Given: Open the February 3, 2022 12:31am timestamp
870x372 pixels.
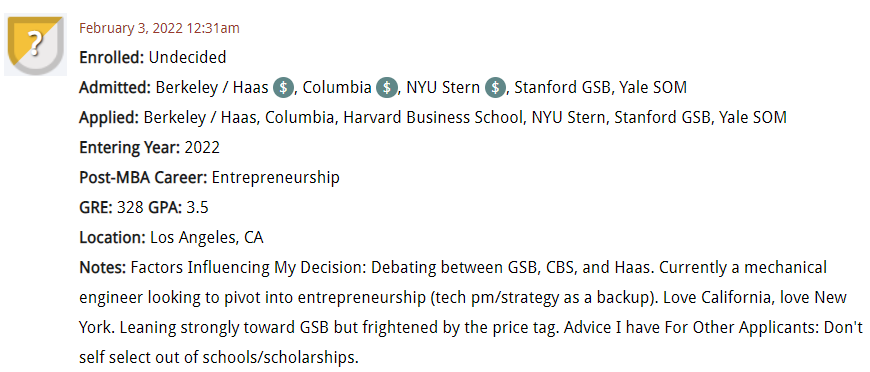Looking at the screenshot, I should (159, 28).
